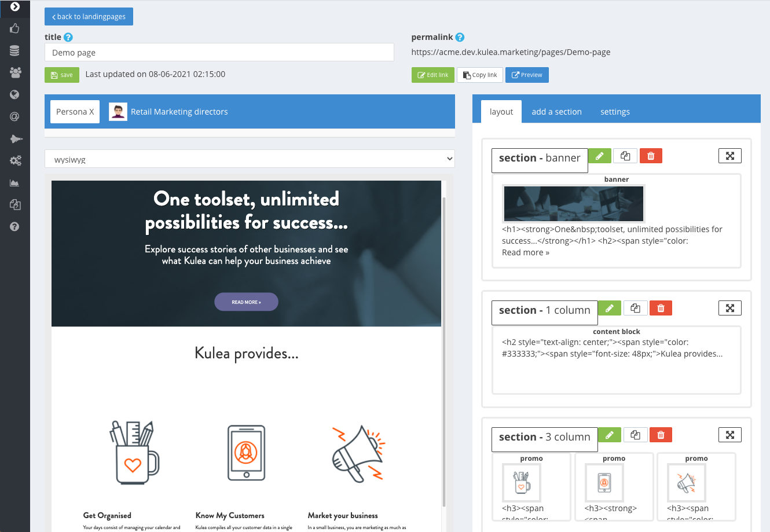Switch to the add a section tab
This screenshot has width=770, height=532.
click(556, 112)
